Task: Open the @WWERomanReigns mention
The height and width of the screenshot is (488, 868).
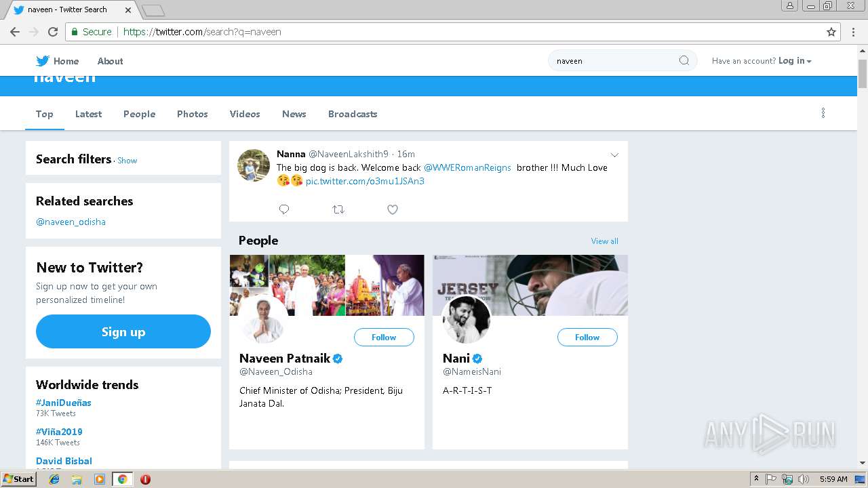Action: click(x=467, y=167)
